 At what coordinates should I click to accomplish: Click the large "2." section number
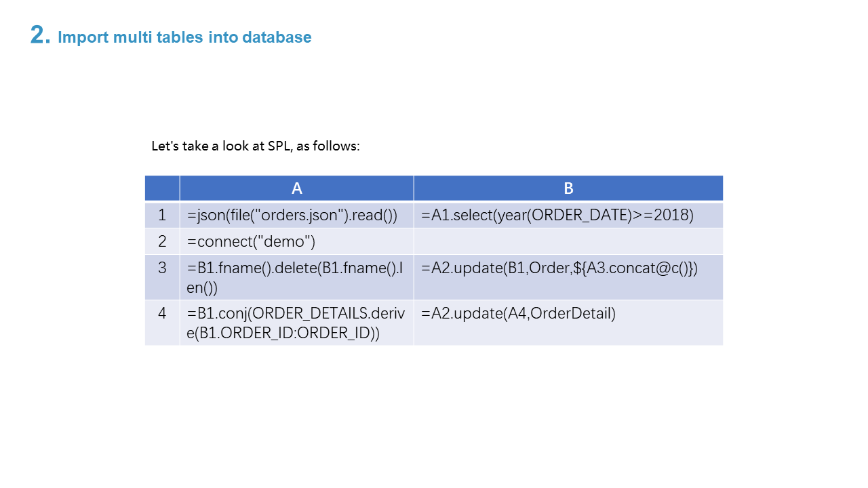tap(40, 35)
